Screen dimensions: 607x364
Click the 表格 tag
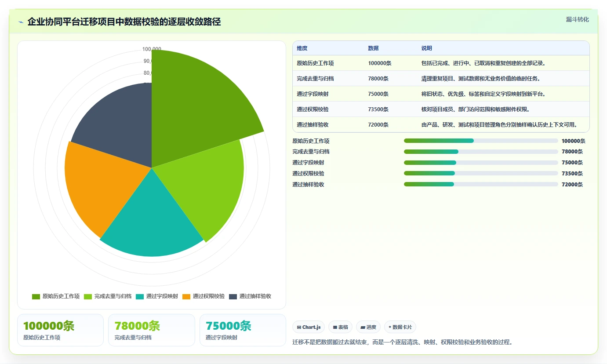tap(340, 327)
